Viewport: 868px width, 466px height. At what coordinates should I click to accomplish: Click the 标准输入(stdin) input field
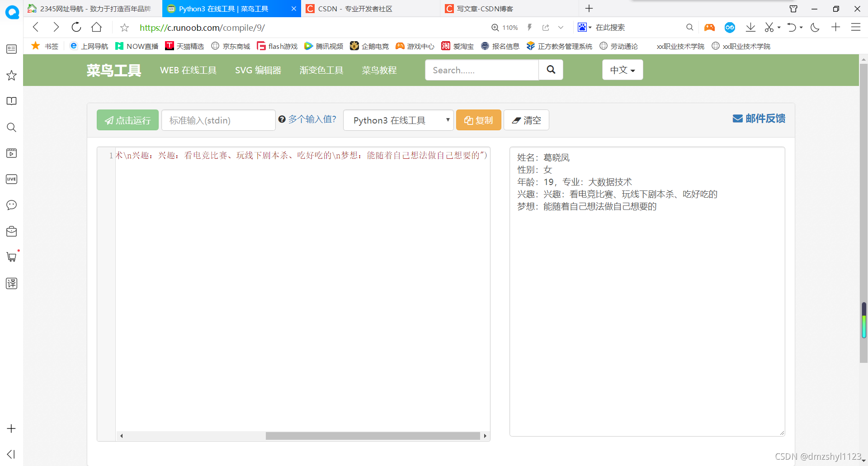click(x=218, y=120)
